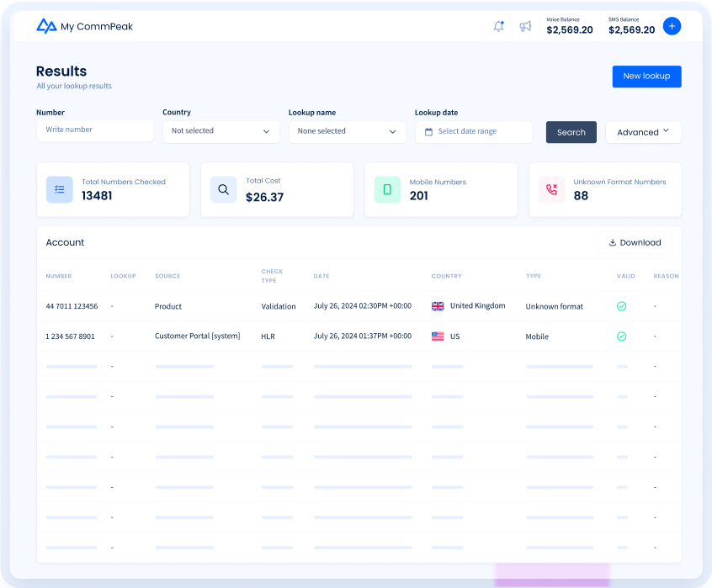Click valid checkmark for United Kingdom row
712x588 pixels.
point(621,306)
